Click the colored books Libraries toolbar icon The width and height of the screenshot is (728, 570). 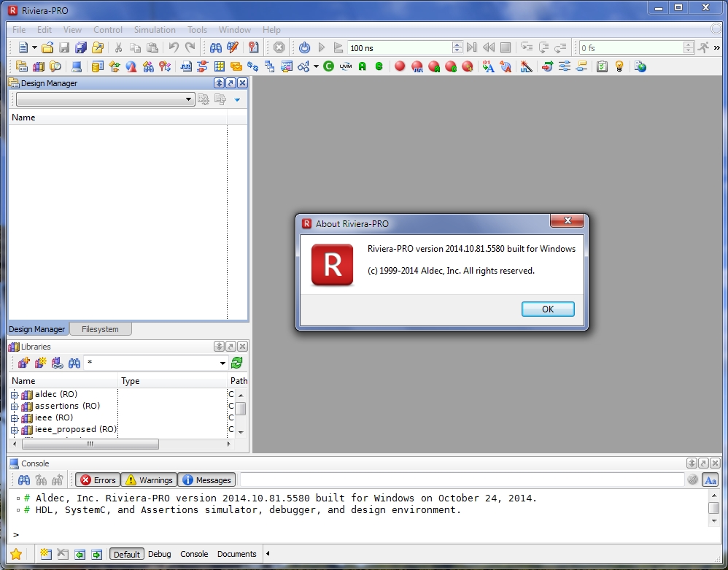tap(38, 66)
